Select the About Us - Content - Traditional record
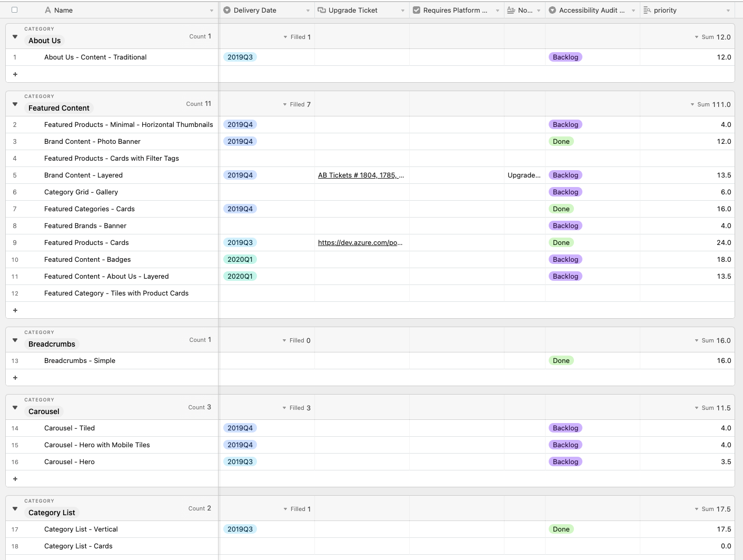743x560 pixels. point(95,57)
